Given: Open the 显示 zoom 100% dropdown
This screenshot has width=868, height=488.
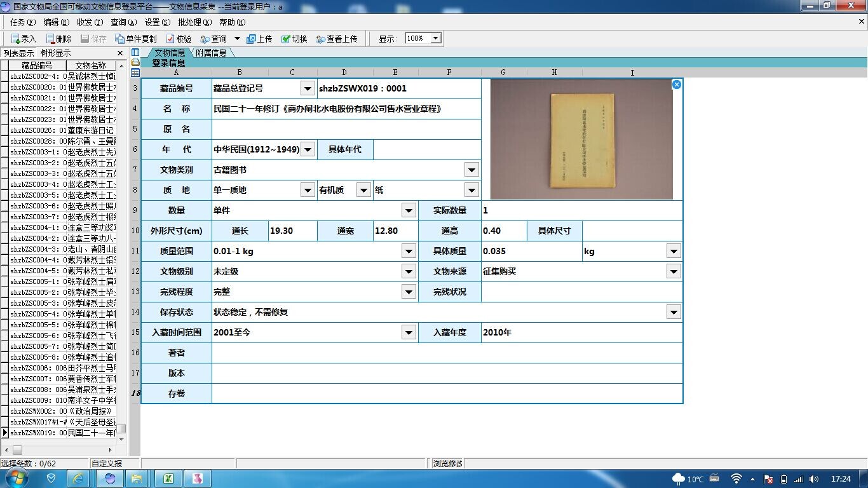Looking at the screenshot, I should [436, 38].
